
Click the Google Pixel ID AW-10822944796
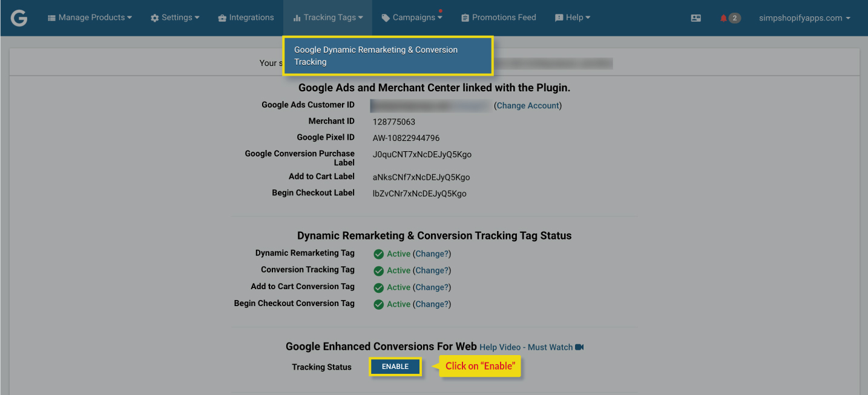(x=406, y=138)
